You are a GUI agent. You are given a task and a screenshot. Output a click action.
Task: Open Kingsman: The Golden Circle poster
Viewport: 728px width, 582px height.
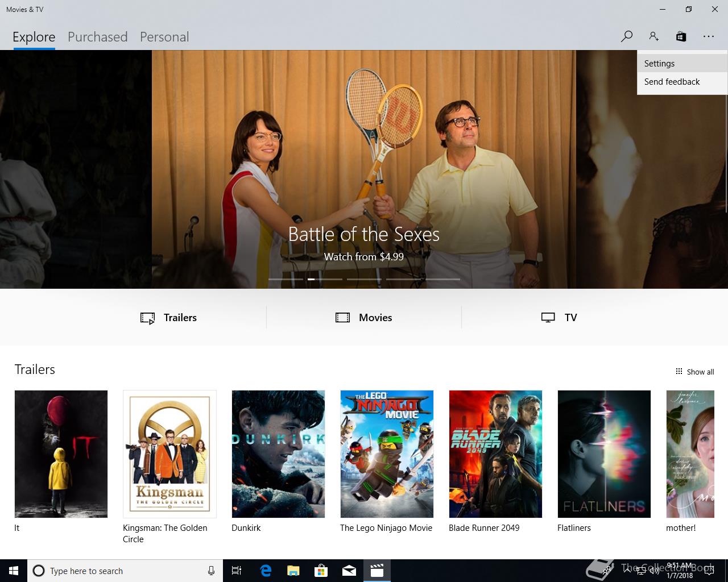pyautogui.click(x=169, y=454)
